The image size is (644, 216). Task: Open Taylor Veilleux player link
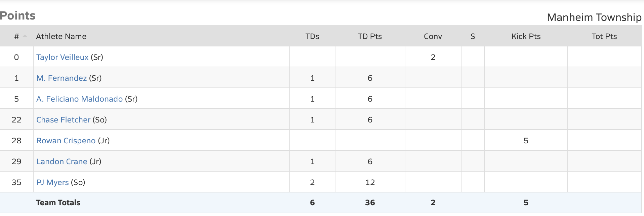click(x=62, y=57)
